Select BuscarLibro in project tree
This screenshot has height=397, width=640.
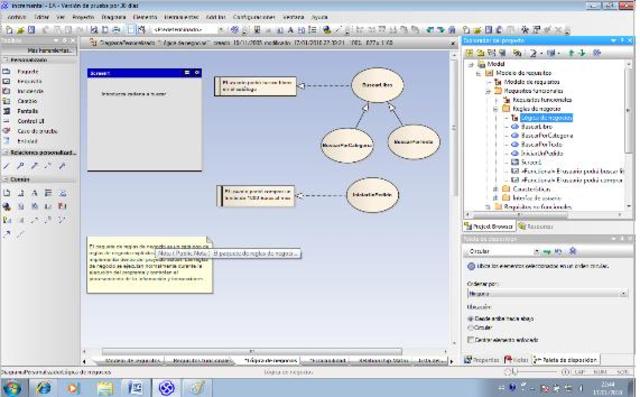click(537, 126)
